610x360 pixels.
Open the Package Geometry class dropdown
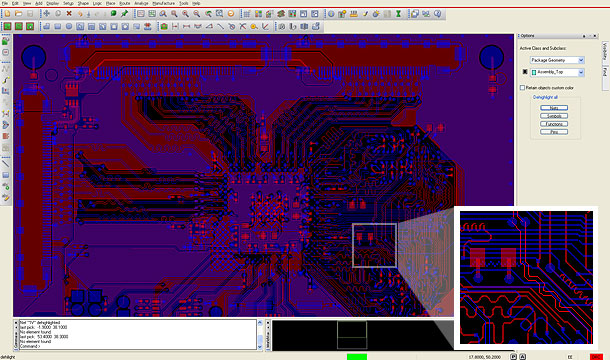click(x=557, y=60)
